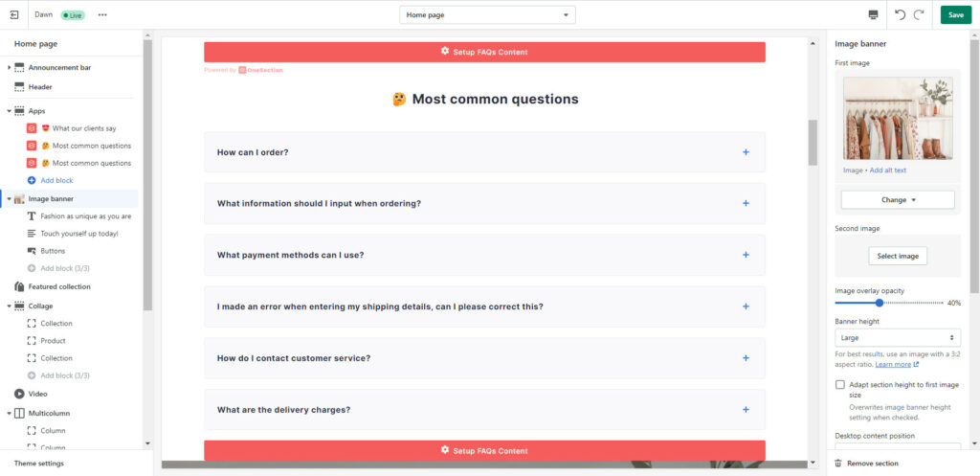Click the What our clients say app icon
The height and width of the screenshot is (476, 980).
pyautogui.click(x=32, y=128)
